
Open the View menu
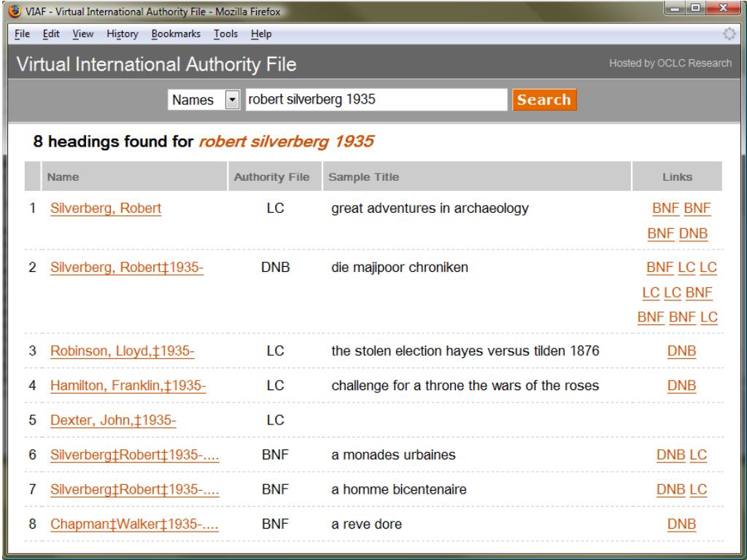pyautogui.click(x=83, y=34)
